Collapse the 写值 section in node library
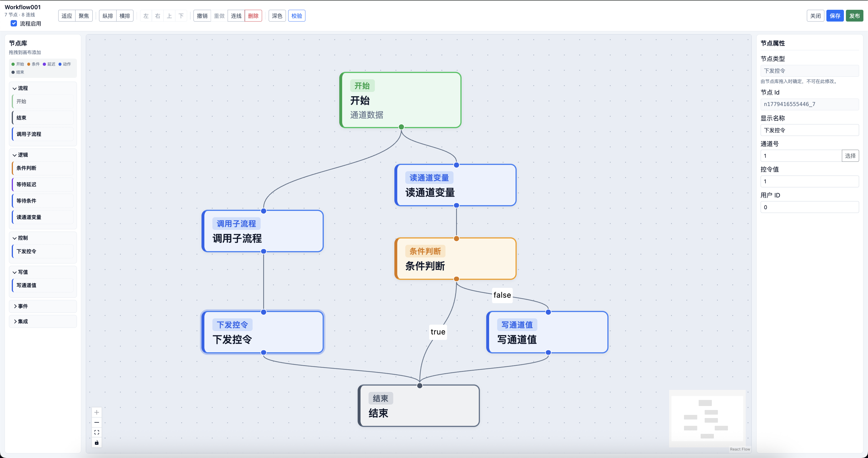Image resolution: width=868 pixels, height=458 pixels. [x=43, y=272]
